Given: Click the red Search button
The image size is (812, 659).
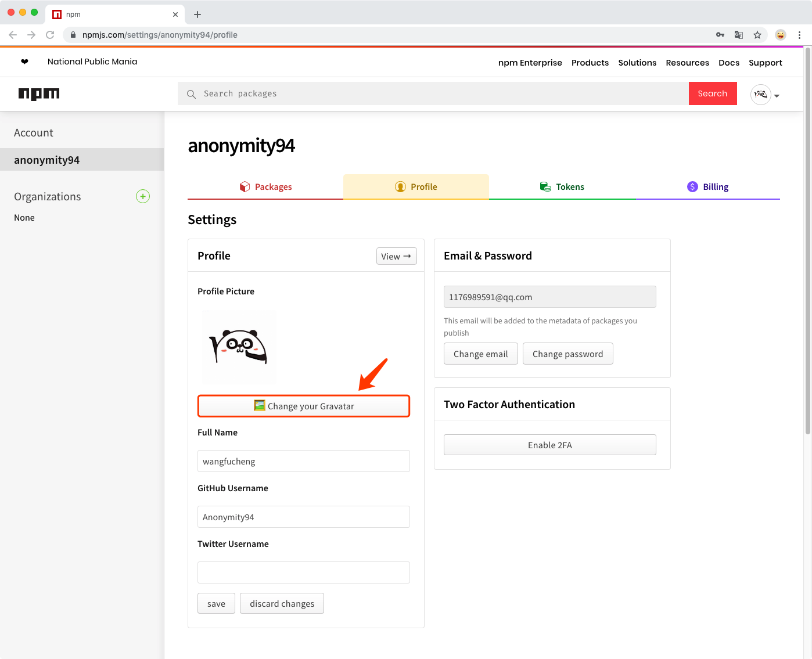Looking at the screenshot, I should click(713, 93).
